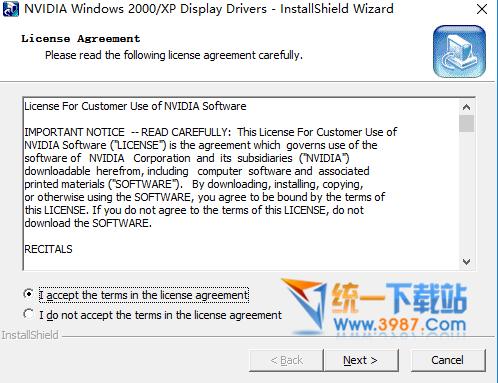Click the Next > button
Viewport: 498px width, 383px height.
pyautogui.click(x=361, y=360)
